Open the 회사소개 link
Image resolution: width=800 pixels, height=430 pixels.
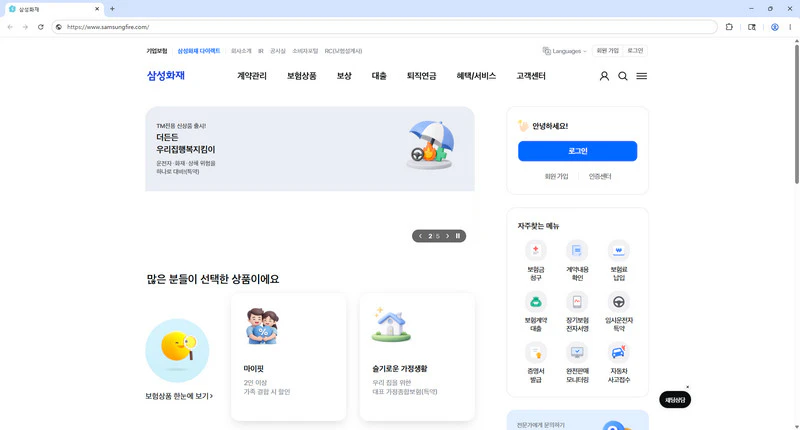(x=241, y=51)
